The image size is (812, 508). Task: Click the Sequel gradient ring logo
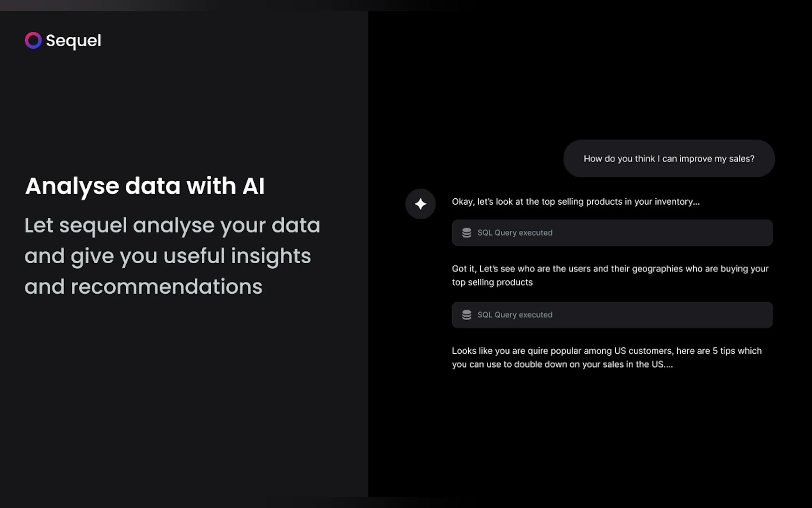(33, 40)
